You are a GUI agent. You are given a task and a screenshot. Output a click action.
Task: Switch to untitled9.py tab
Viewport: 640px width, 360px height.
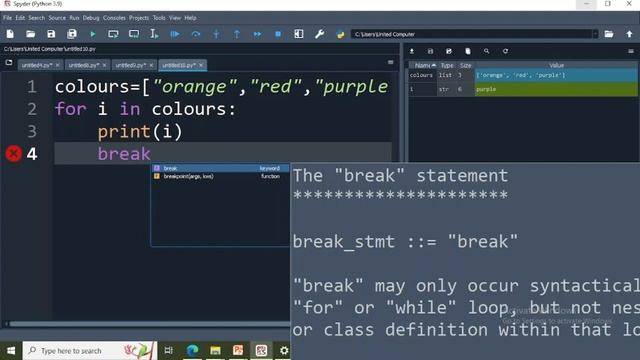pyautogui.click(x=131, y=65)
